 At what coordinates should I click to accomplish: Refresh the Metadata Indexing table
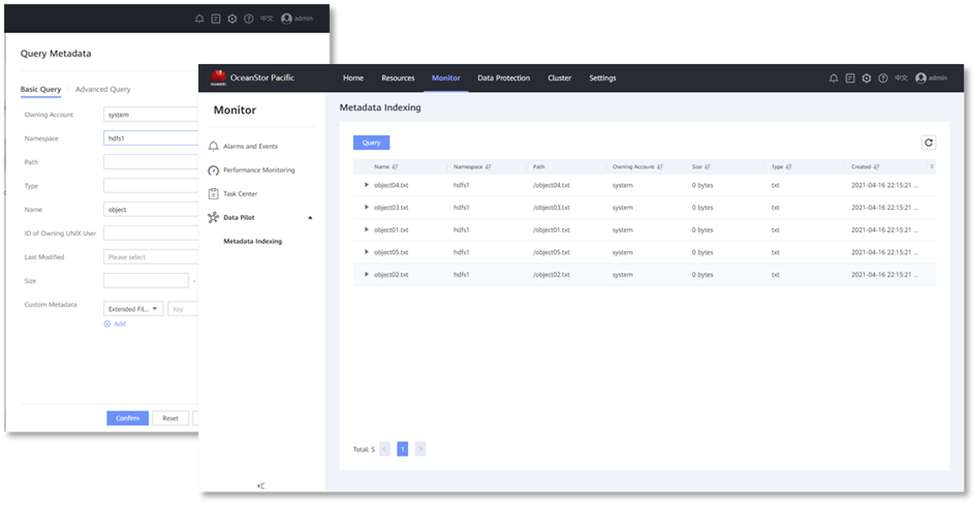pos(929,142)
